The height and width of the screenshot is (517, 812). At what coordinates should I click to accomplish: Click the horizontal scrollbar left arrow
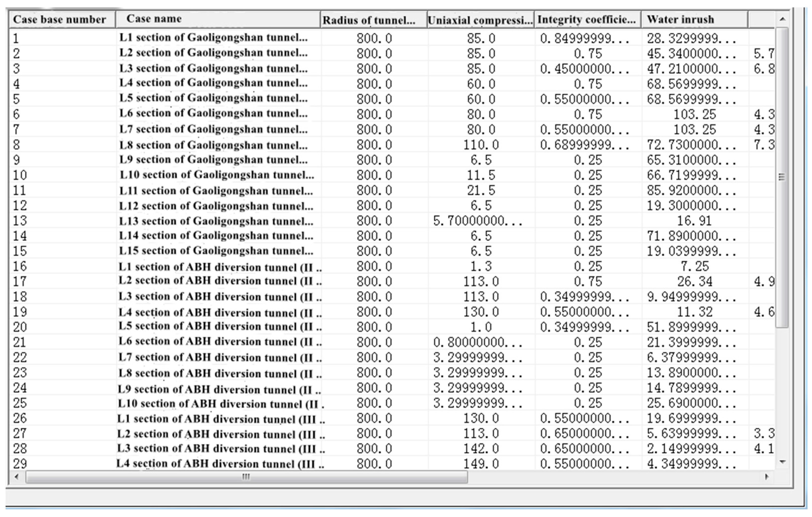pyautogui.click(x=17, y=477)
